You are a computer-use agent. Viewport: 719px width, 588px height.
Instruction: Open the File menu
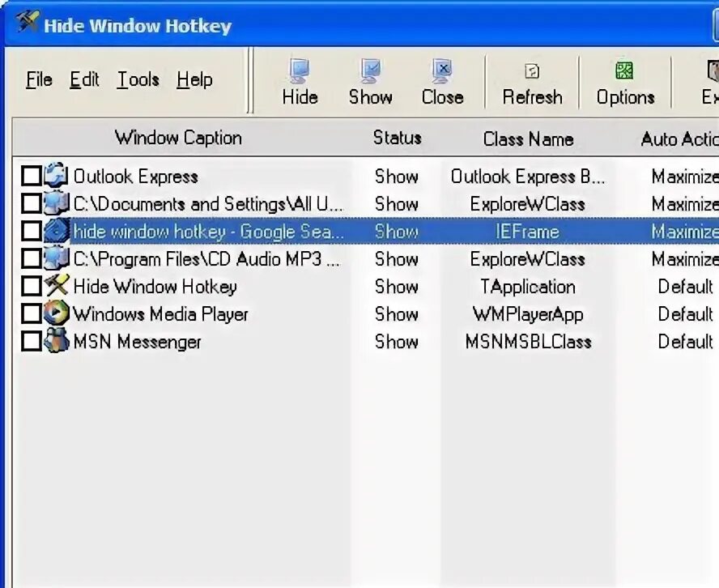coord(39,80)
